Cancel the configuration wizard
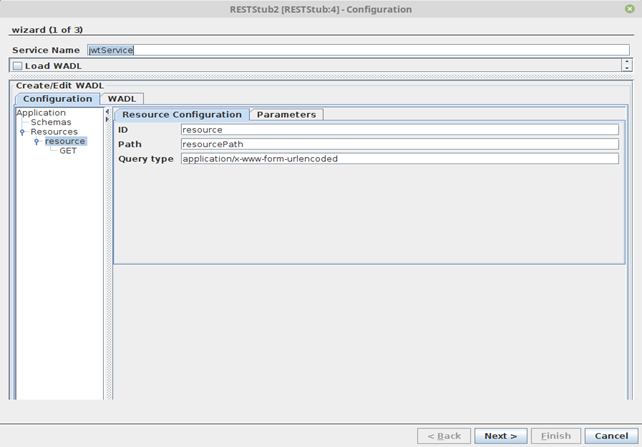This screenshot has height=447, width=642. pyautogui.click(x=611, y=436)
